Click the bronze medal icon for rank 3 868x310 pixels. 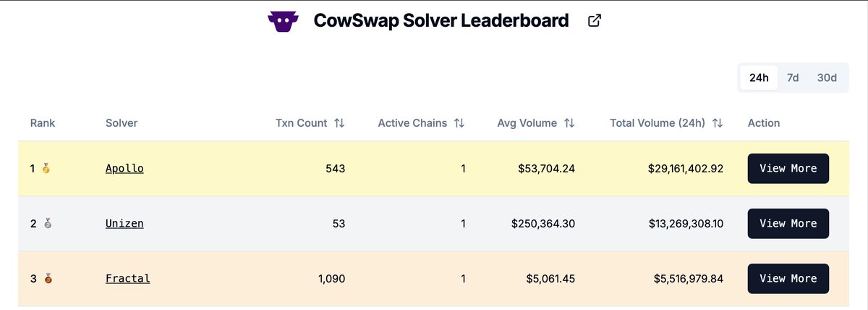pos(46,279)
